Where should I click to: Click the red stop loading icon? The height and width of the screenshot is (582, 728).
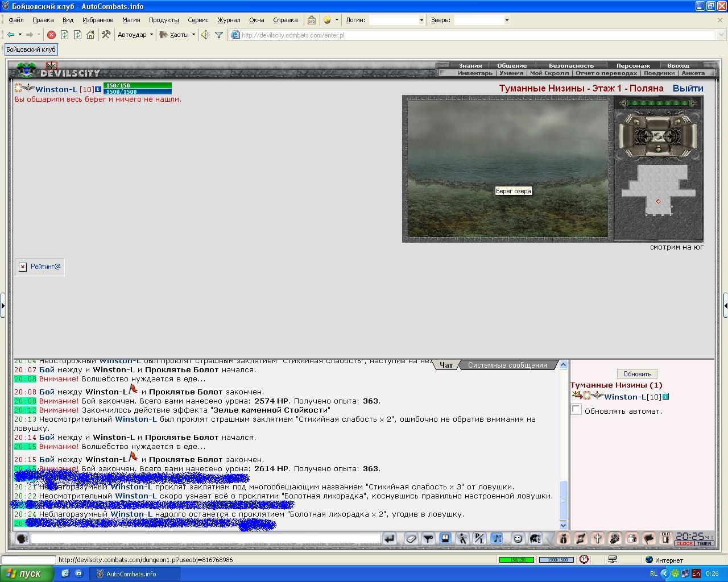[51, 35]
